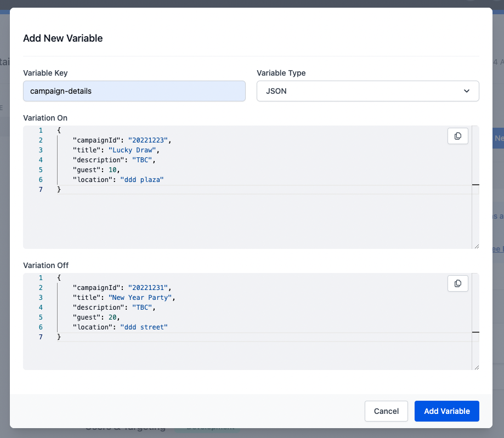Grab the Variation Off editor resize handle
The image size is (504, 438).
pyautogui.click(x=476, y=367)
